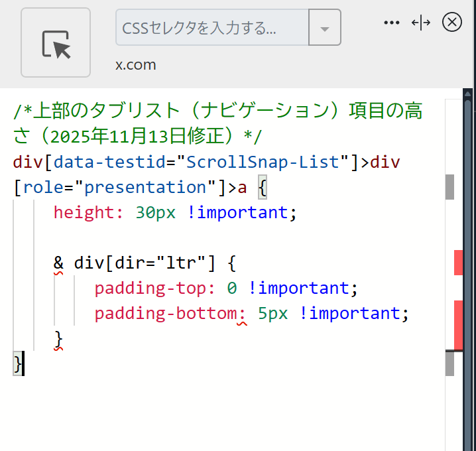Click the inner closing brace with error underline

58,339
